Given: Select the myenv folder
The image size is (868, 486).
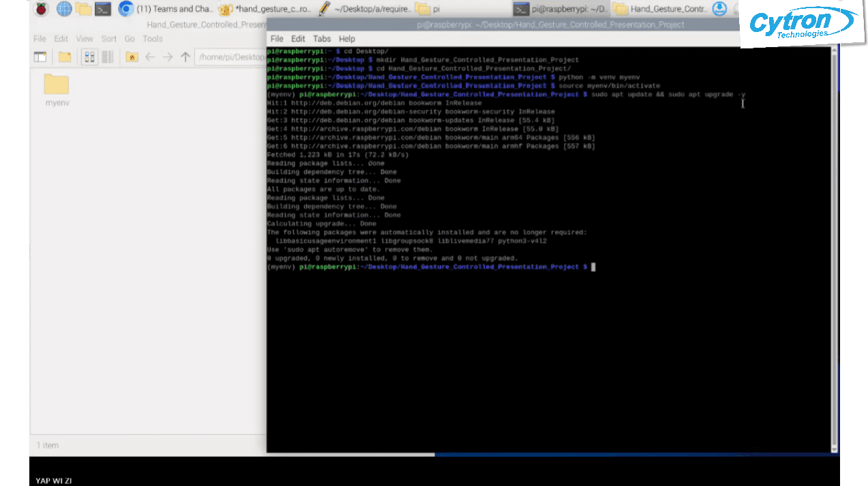Looking at the screenshot, I should [x=57, y=90].
